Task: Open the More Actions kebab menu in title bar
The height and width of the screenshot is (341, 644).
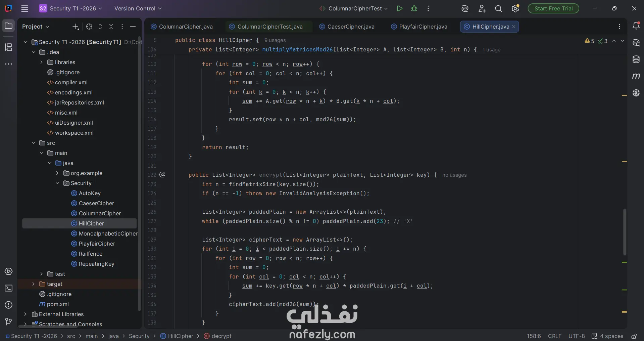Action: (428, 8)
